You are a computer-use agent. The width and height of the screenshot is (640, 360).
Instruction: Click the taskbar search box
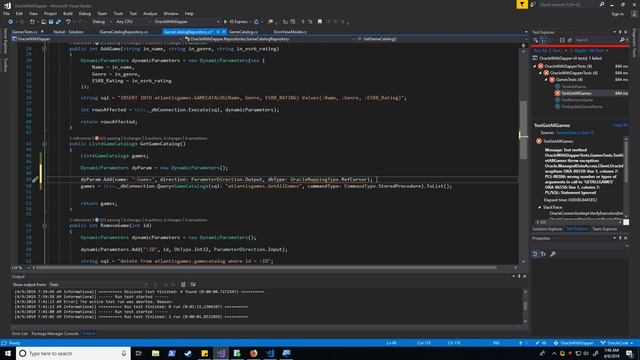click(73, 353)
